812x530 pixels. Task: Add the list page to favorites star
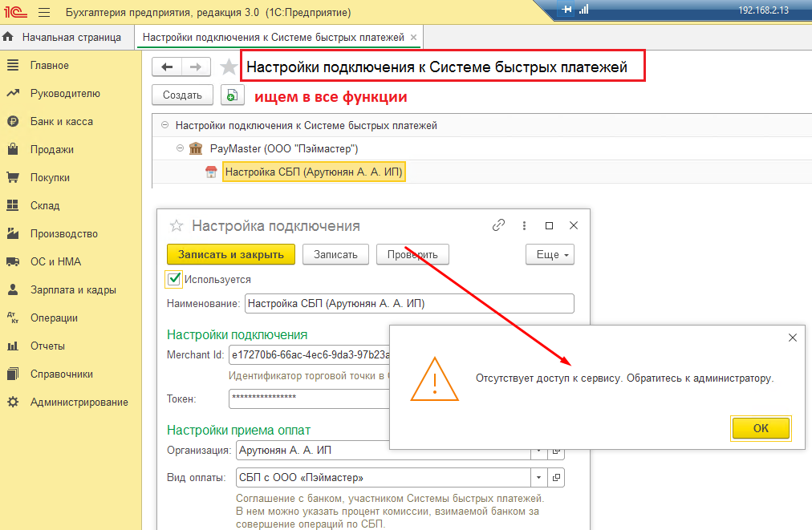click(x=229, y=67)
